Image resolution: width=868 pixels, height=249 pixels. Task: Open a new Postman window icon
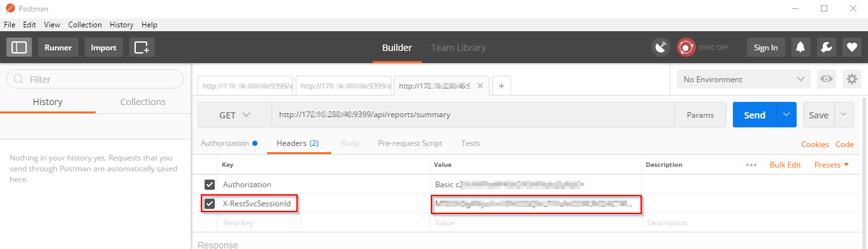(x=141, y=47)
